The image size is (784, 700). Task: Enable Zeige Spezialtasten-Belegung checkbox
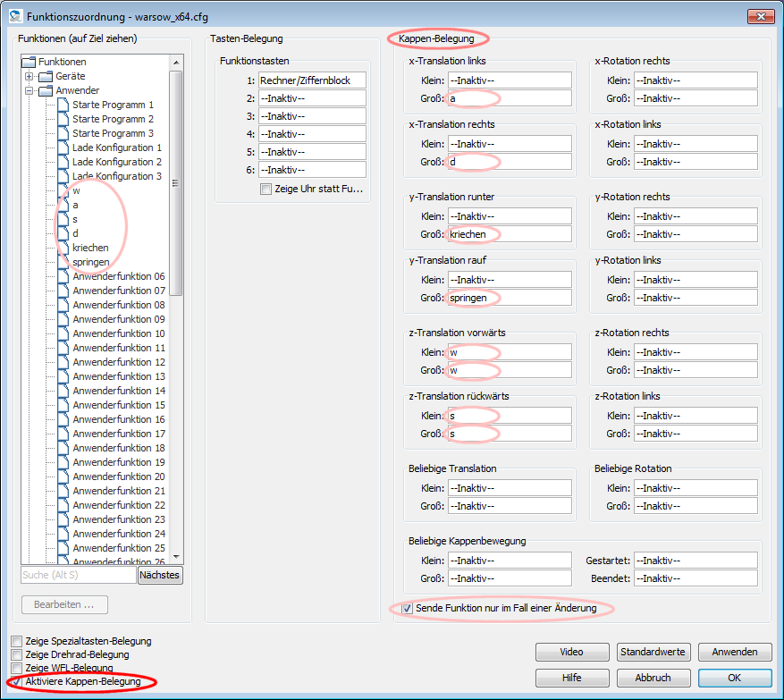click(17, 641)
